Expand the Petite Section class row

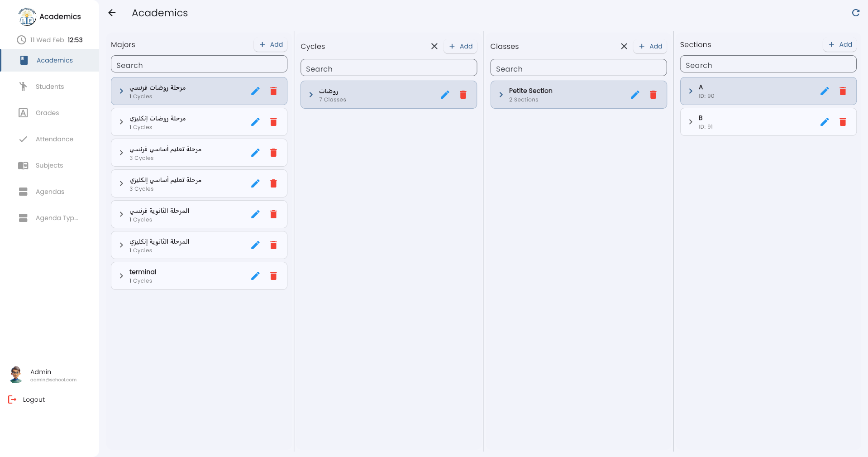click(x=501, y=95)
